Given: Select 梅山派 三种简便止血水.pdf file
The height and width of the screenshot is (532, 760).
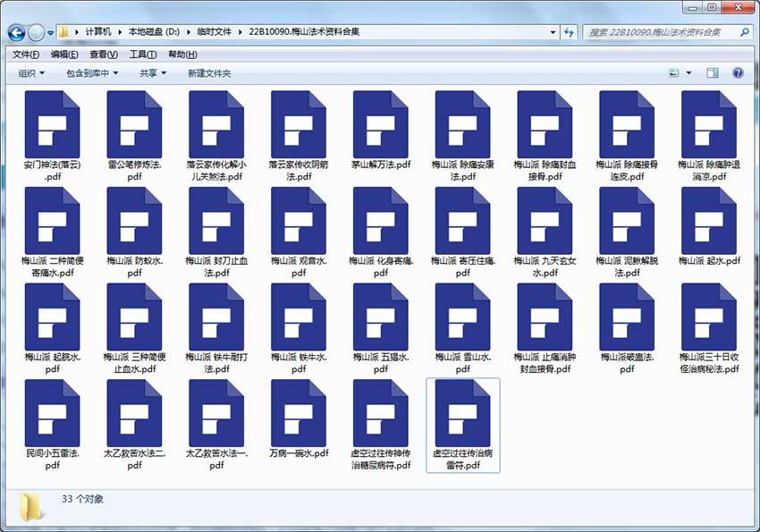Looking at the screenshot, I should [x=134, y=328].
